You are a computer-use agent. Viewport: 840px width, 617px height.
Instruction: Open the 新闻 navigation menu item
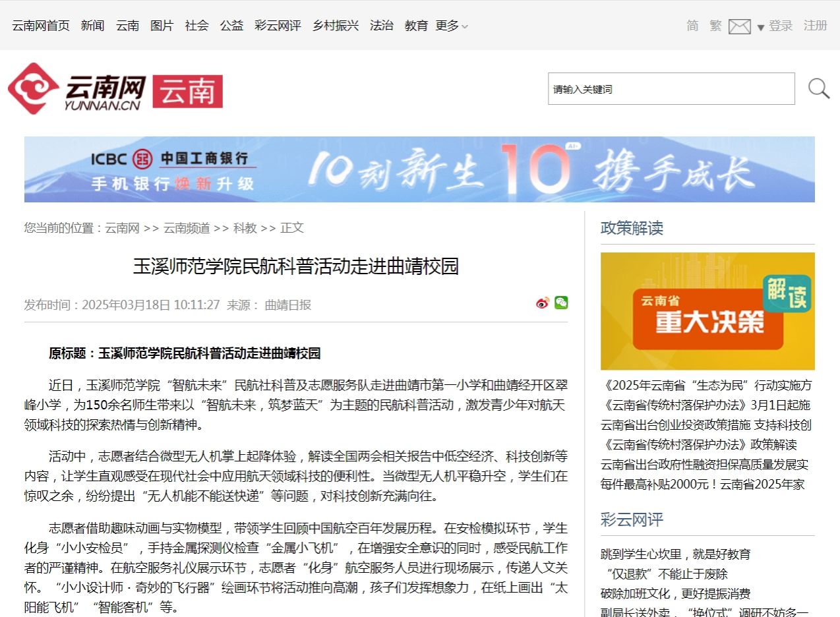[x=92, y=26]
